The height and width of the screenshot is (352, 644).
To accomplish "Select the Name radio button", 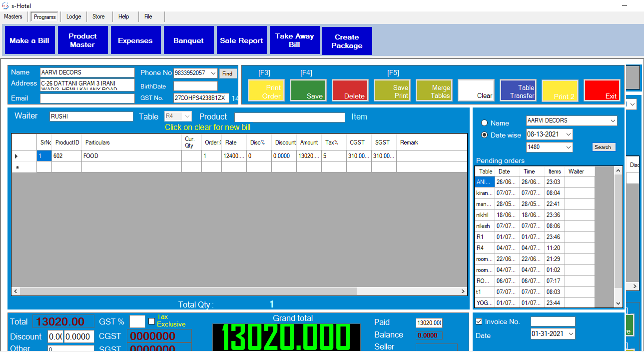I will click(484, 123).
